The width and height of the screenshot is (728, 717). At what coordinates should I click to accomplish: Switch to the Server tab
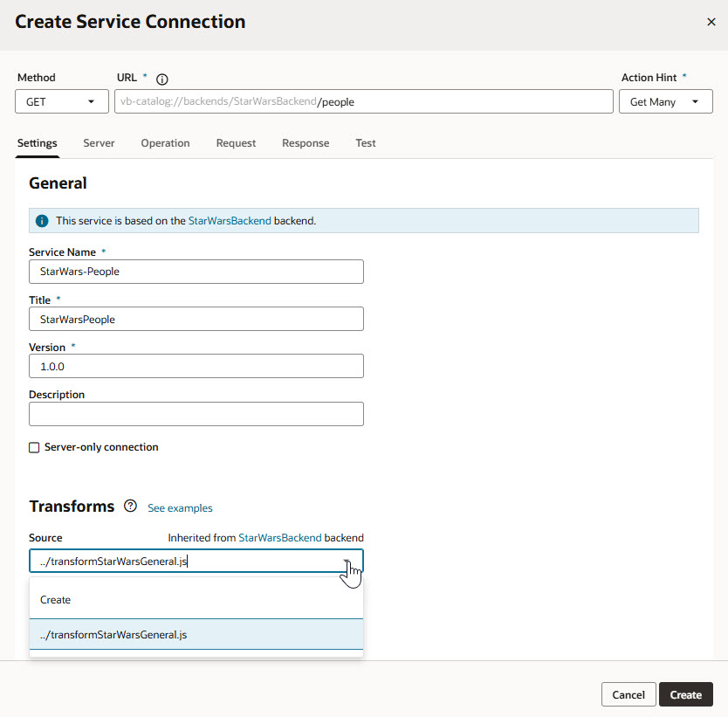click(x=99, y=142)
